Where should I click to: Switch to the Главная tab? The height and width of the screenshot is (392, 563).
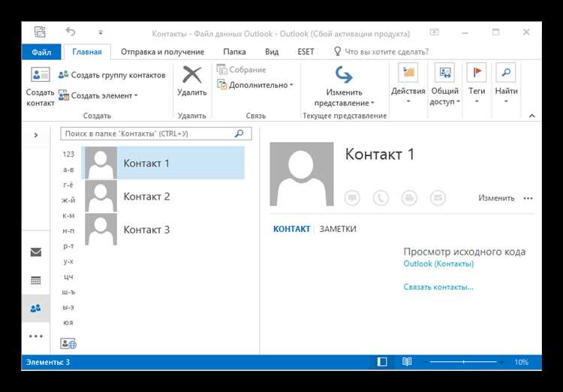coord(87,52)
